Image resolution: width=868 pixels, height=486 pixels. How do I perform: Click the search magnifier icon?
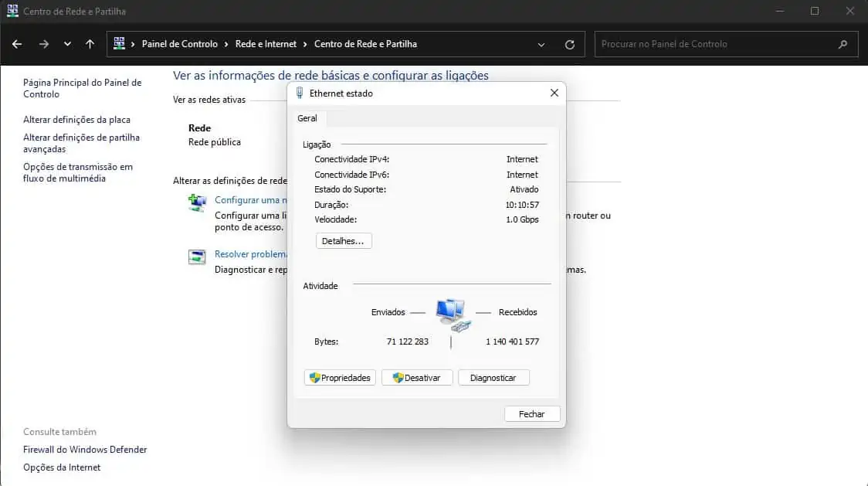[843, 44]
